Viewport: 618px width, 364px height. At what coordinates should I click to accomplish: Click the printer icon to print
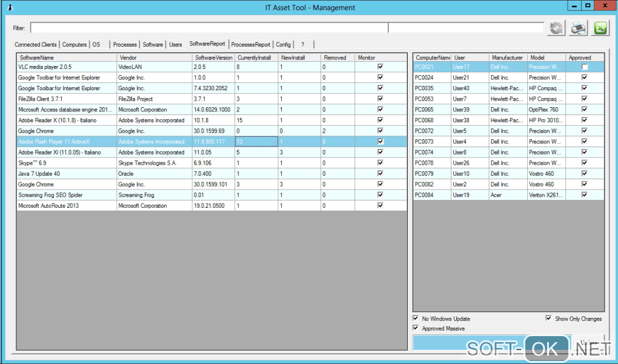(x=579, y=28)
